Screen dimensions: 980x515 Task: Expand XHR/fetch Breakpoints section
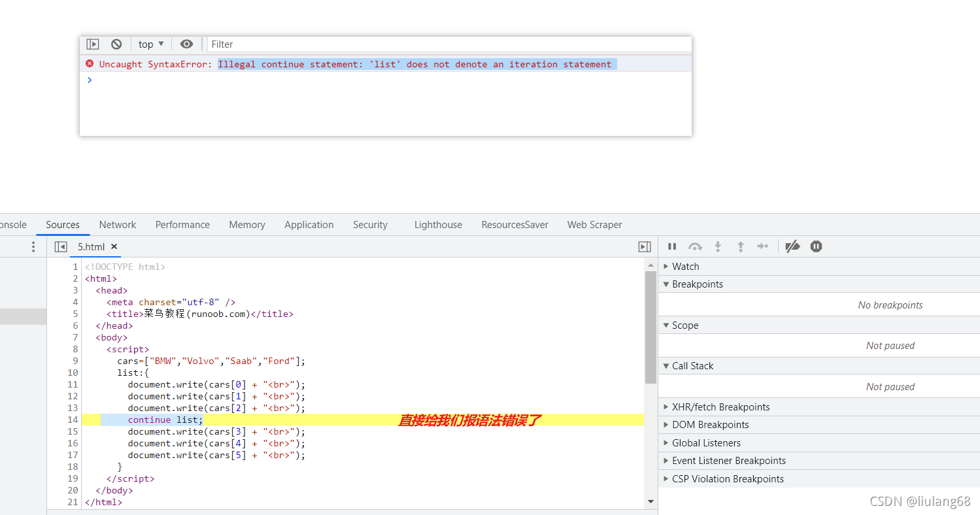(x=819, y=407)
